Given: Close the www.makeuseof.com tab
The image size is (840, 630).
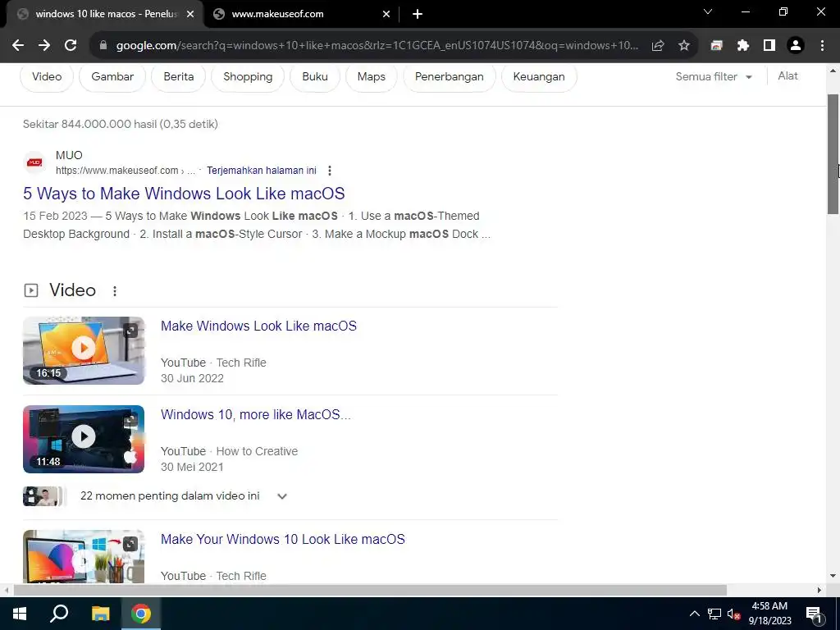Looking at the screenshot, I should (x=386, y=15).
